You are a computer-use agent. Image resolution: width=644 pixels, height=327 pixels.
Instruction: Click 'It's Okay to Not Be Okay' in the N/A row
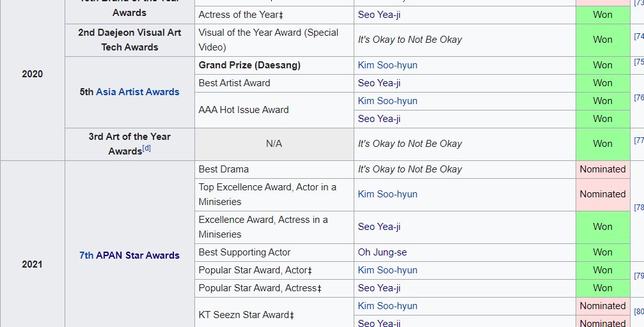point(410,144)
